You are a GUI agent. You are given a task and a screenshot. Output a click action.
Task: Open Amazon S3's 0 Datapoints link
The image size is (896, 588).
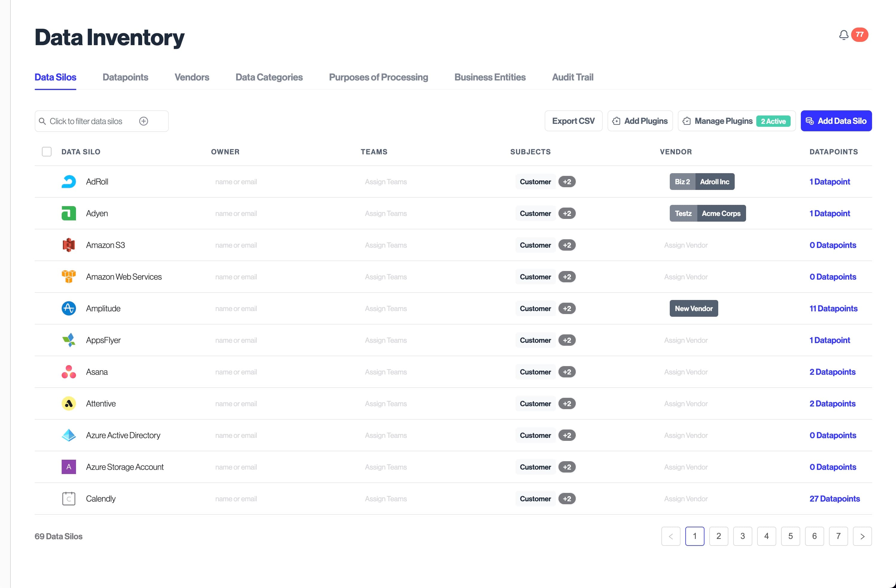click(x=833, y=245)
